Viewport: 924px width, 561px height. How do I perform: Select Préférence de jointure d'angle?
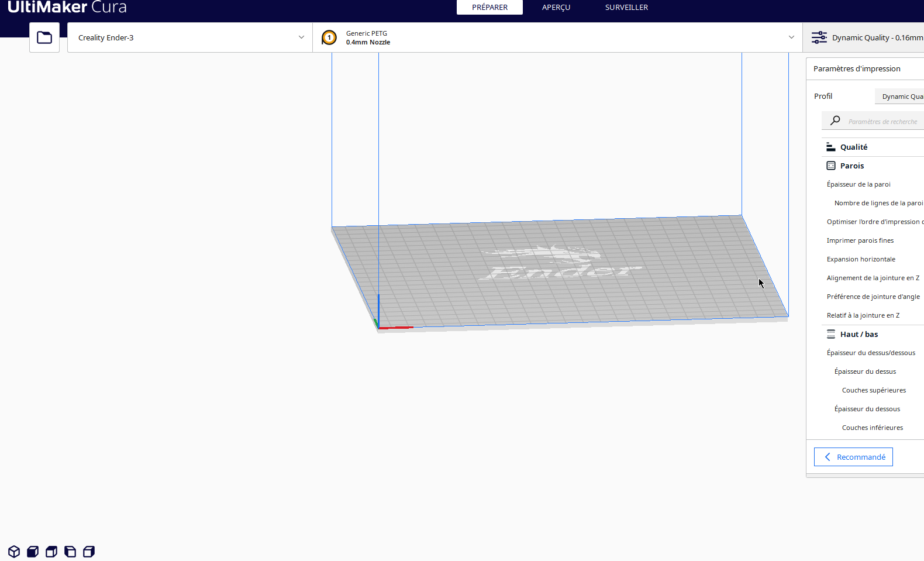[x=873, y=297]
